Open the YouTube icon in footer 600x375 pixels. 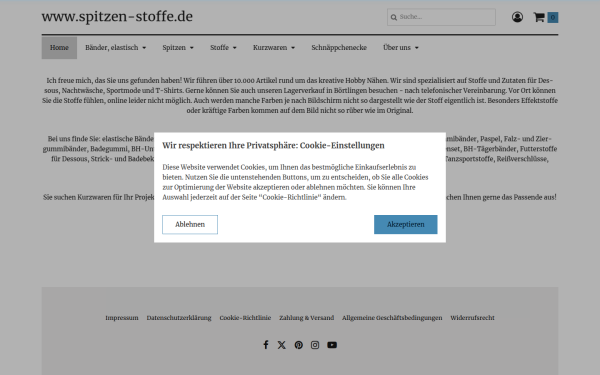pyautogui.click(x=332, y=345)
